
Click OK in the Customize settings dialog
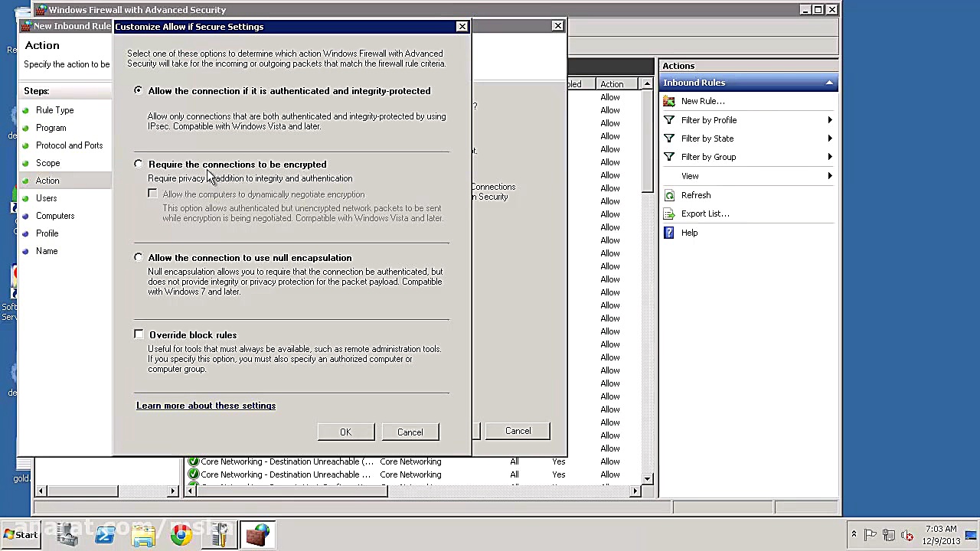(x=345, y=432)
